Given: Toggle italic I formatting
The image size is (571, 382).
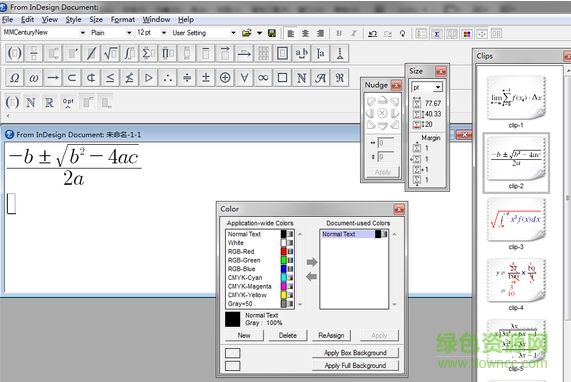Looking at the screenshot, I should pos(354,34).
